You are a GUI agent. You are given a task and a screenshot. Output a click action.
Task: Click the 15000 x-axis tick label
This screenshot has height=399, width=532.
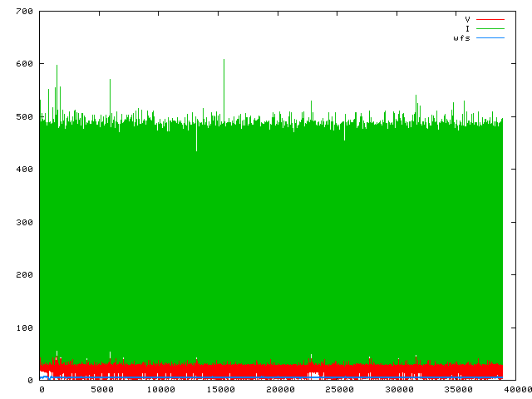click(x=220, y=389)
